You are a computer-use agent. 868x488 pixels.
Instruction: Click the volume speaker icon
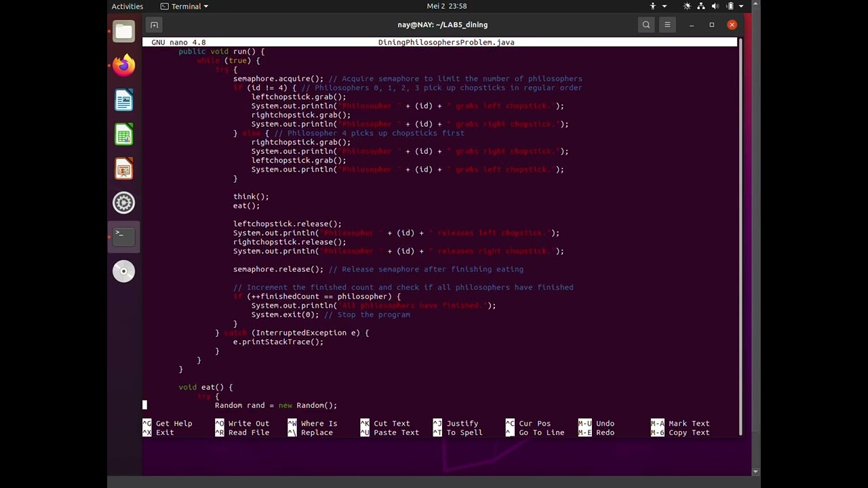715,6
